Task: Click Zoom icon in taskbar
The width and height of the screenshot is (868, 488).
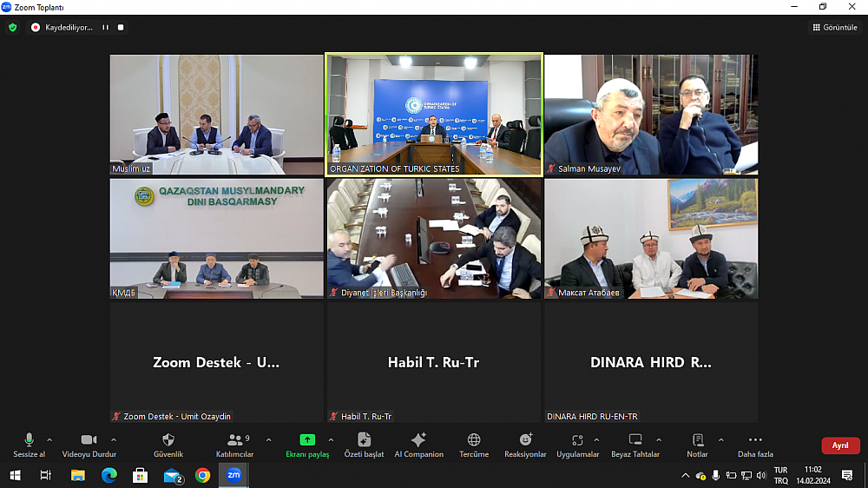Action: (233, 475)
